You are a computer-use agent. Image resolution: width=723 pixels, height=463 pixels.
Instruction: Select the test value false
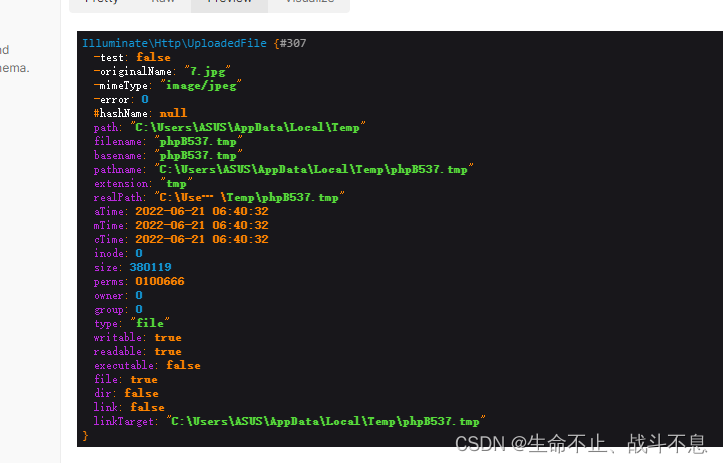(x=153, y=57)
